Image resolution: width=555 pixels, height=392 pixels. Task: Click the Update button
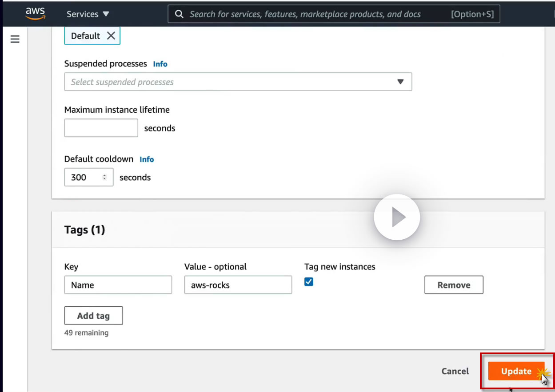point(516,371)
